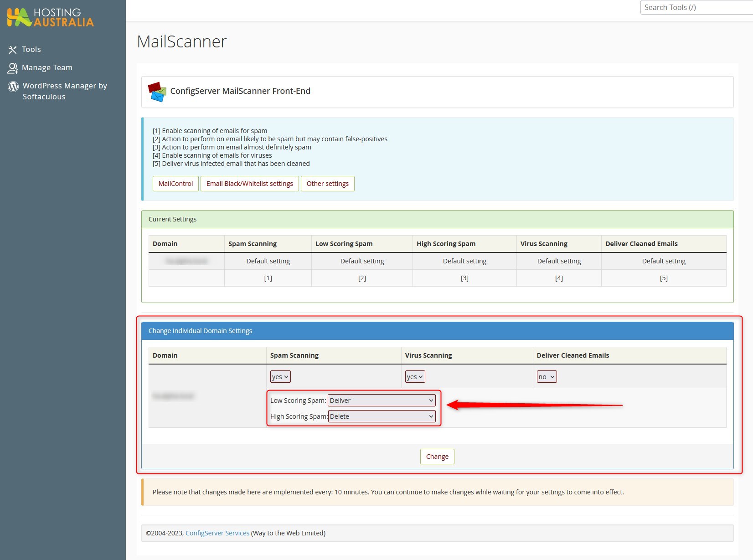Click the ConfigServer Services footer link
This screenshot has height=560, width=753.
(x=217, y=533)
